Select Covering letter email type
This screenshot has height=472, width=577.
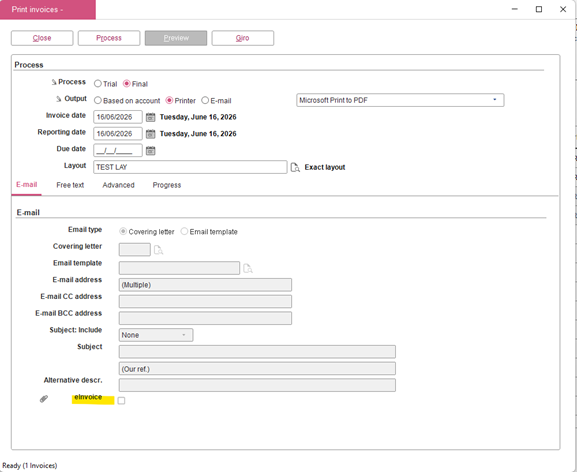[x=123, y=231]
